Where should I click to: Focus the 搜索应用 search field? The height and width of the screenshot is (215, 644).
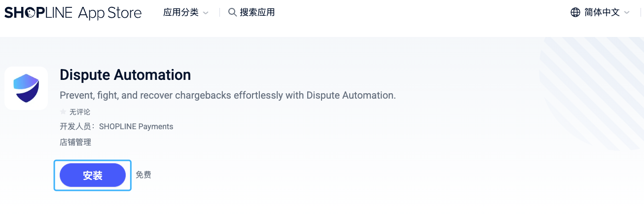[257, 13]
